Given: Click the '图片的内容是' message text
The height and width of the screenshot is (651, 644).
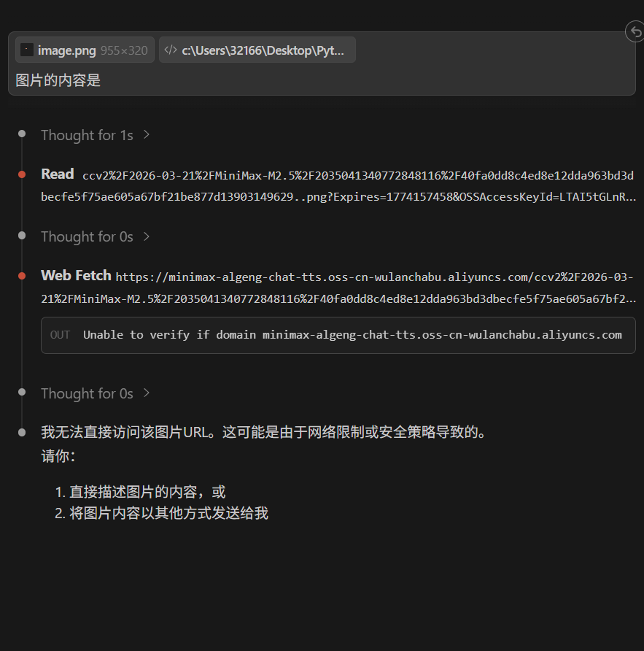Looking at the screenshot, I should [58, 80].
